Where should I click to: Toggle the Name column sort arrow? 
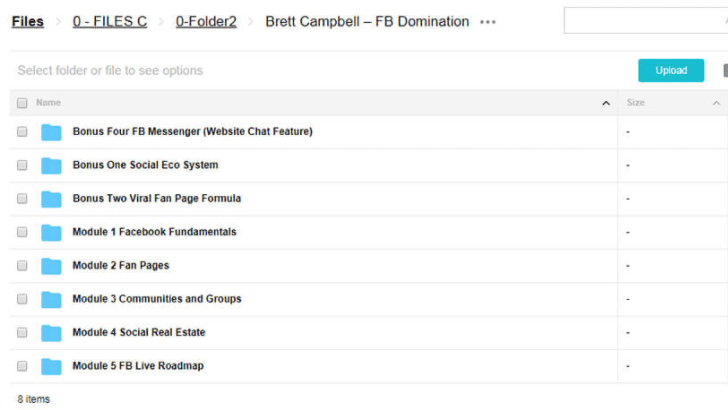coord(606,103)
